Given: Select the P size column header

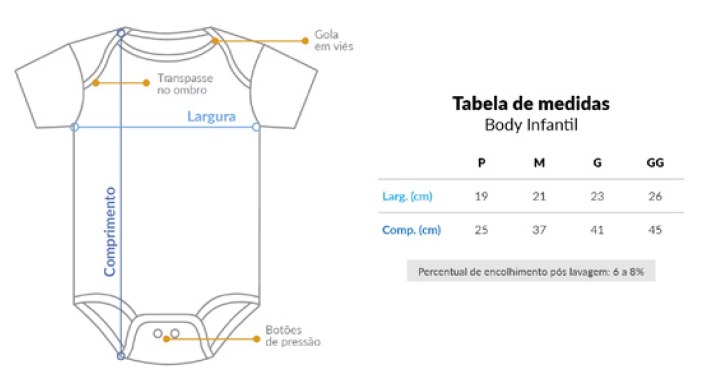Looking at the screenshot, I should tap(482, 162).
